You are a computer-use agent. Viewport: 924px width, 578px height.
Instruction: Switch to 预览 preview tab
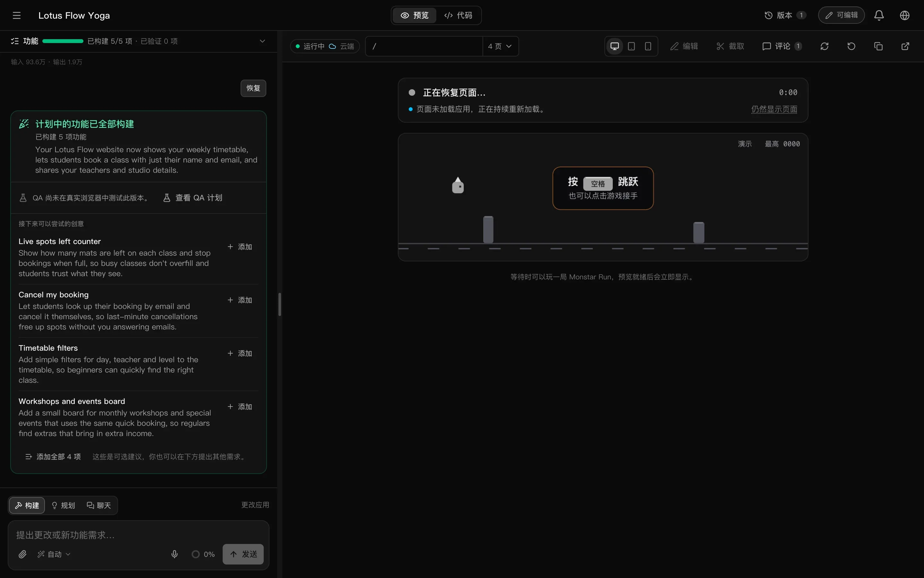click(x=414, y=15)
